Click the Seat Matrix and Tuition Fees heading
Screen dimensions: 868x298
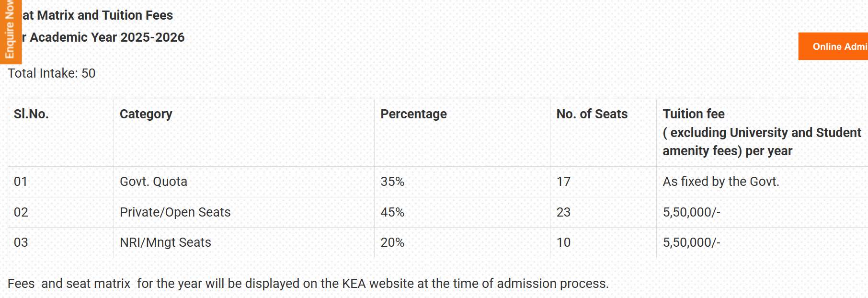(97, 15)
